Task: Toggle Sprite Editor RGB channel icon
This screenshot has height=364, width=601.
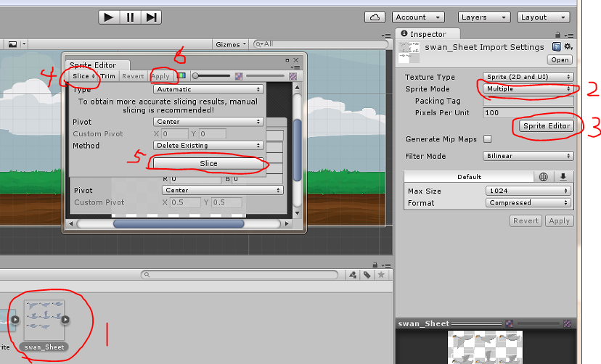Action: [x=181, y=76]
